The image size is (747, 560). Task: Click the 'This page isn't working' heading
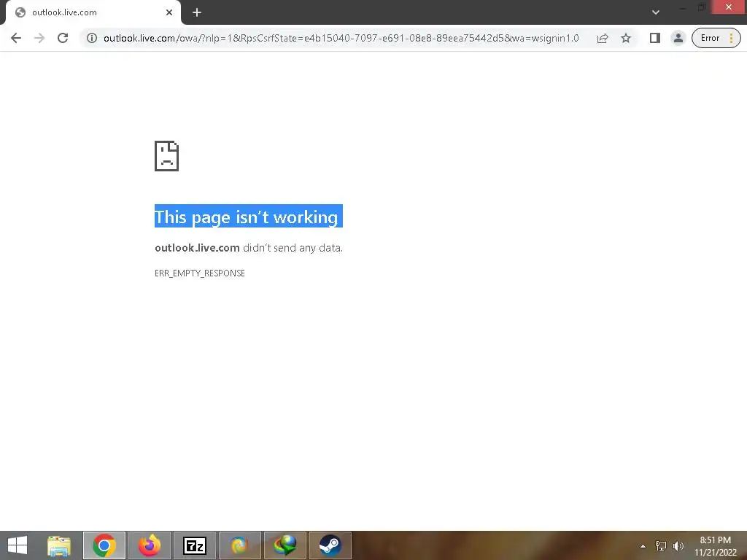point(248,217)
